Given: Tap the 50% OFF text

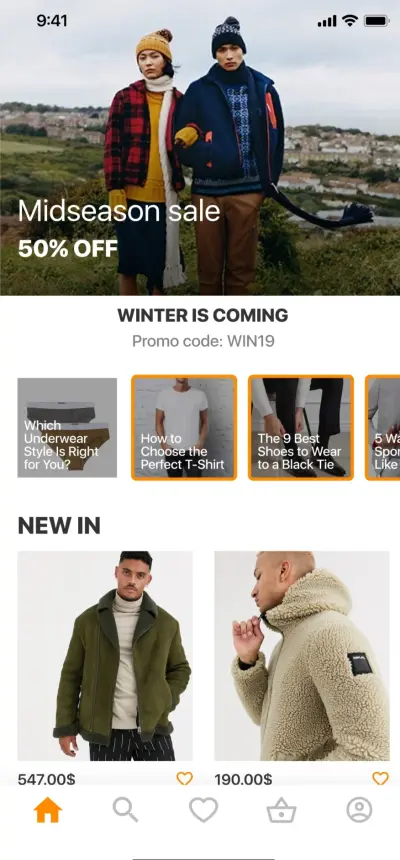Looking at the screenshot, I should coord(68,248).
